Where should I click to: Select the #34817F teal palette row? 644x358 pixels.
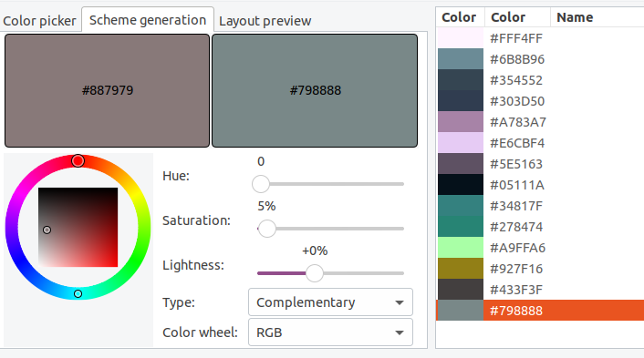[540, 206]
